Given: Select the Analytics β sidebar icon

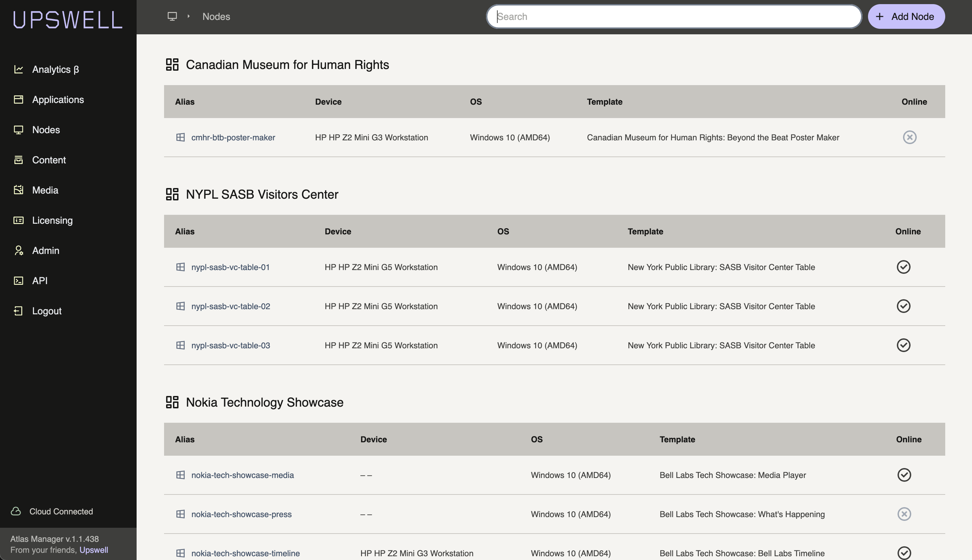Looking at the screenshot, I should pos(19,69).
